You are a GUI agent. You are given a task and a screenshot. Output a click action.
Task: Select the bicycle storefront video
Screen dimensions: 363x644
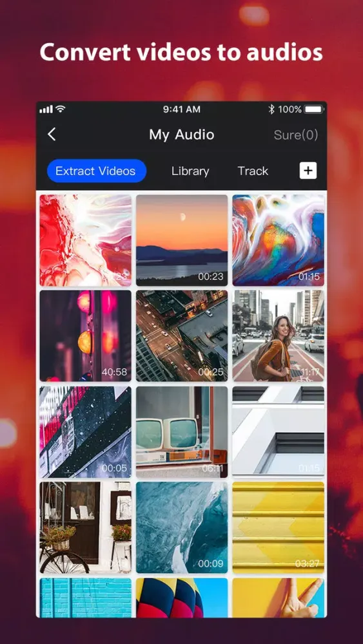[86, 528]
